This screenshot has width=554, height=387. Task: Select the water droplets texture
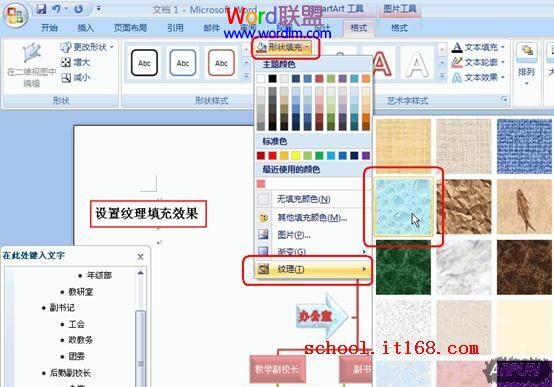[403, 206]
